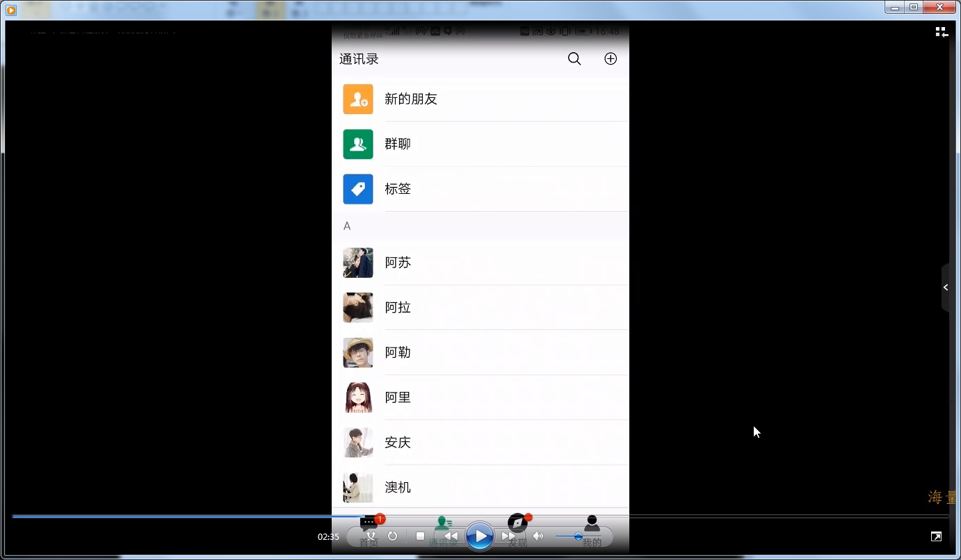The width and height of the screenshot is (961, 560).
Task: Tap the green contacts tab icon
Action: coord(443,522)
